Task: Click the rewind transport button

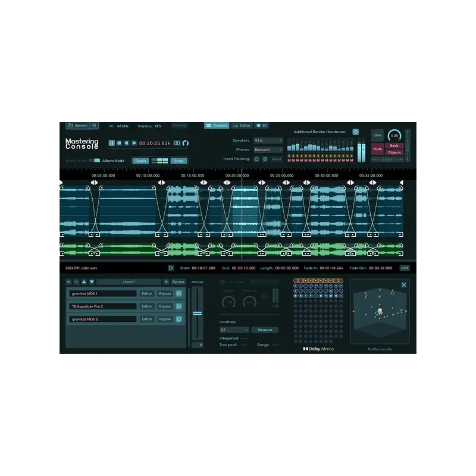Action: point(127,143)
